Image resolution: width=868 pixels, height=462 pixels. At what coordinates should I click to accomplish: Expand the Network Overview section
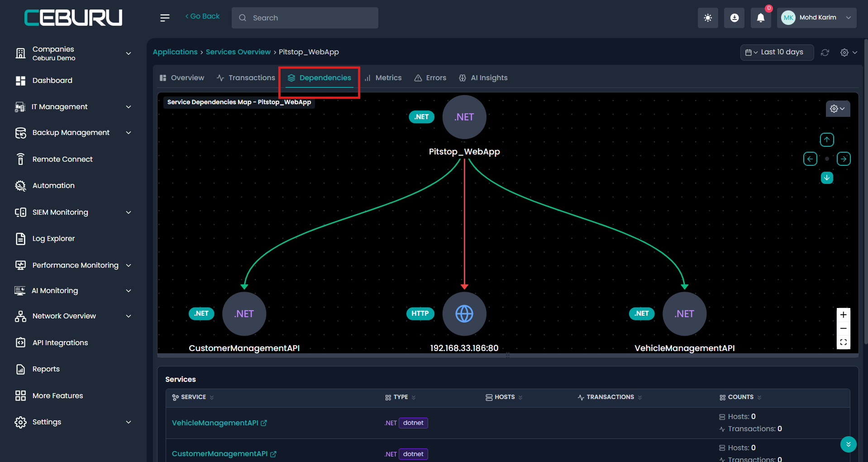129,316
